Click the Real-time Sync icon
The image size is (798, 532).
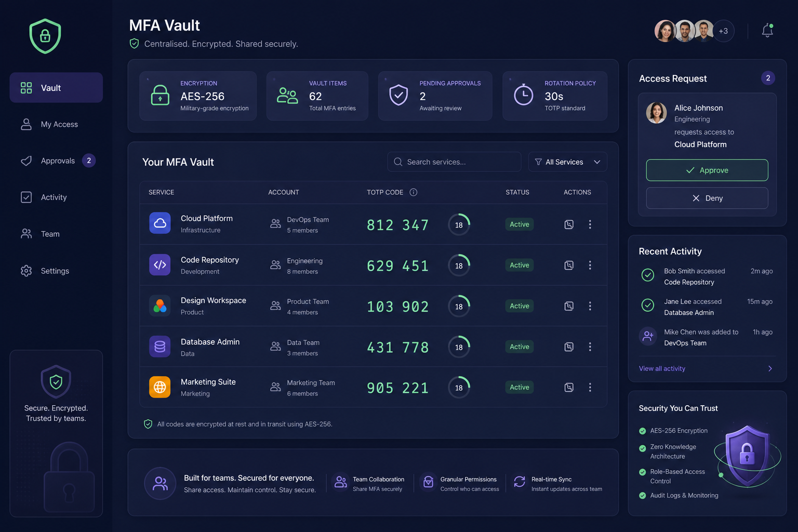tap(520, 482)
